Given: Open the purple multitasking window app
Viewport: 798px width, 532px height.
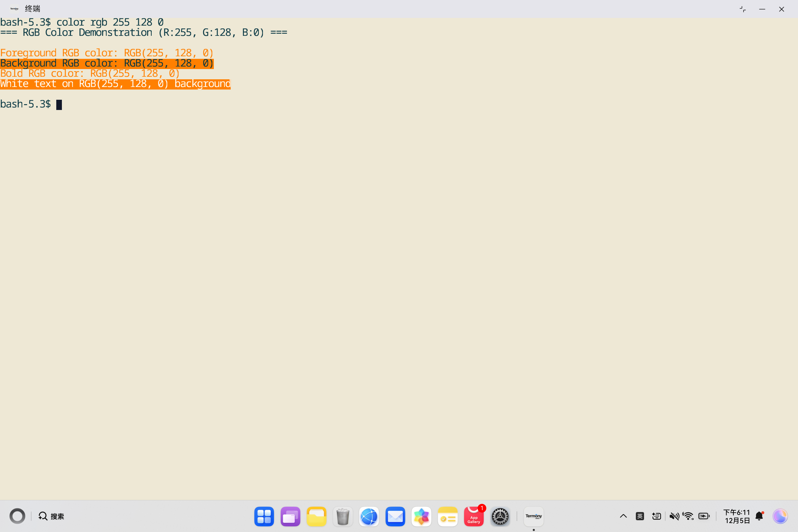Looking at the screenshot, I should (x=290, y=516).
